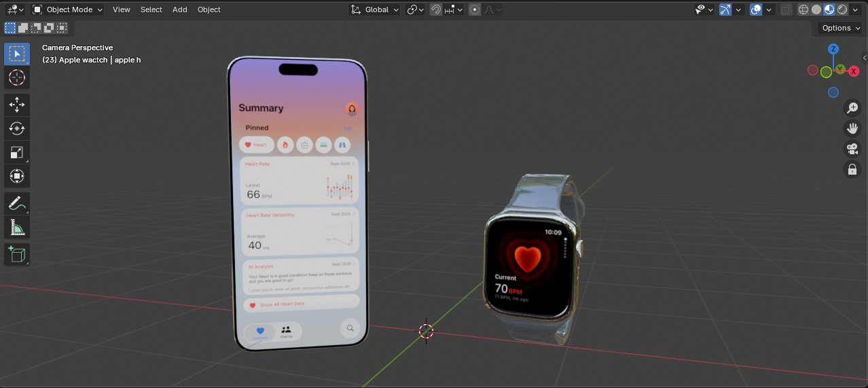Open editor type dropdown

pos(15,10)
